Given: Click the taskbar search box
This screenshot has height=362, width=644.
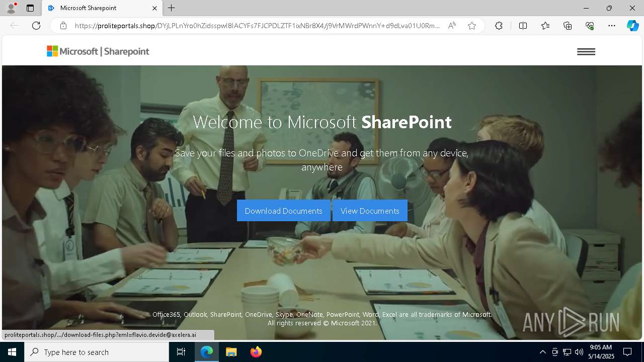Looking at the screenshot, I should (x=97, y=352).
